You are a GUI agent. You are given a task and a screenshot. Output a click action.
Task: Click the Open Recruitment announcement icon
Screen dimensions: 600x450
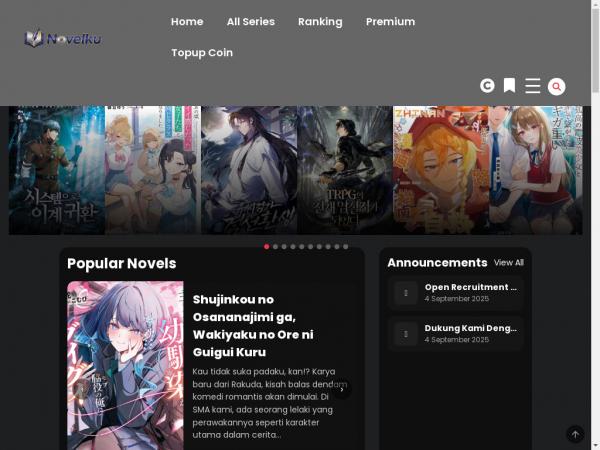coord(406,293)
